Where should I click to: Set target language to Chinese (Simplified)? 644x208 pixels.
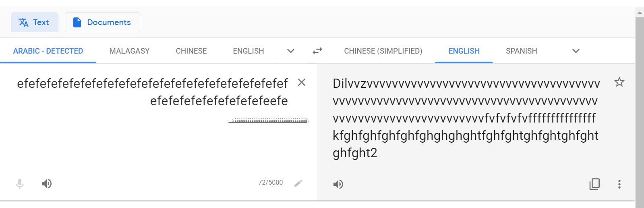coord(383,51)
